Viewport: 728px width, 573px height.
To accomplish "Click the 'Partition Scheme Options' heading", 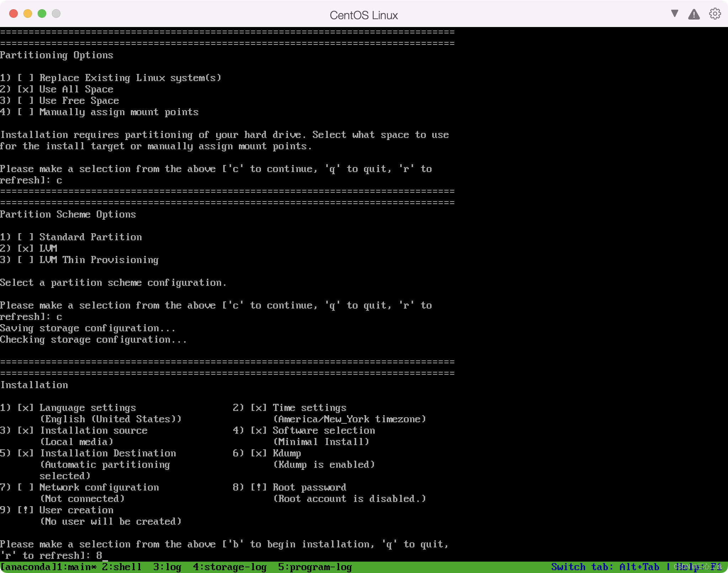I will coord(68,214).
